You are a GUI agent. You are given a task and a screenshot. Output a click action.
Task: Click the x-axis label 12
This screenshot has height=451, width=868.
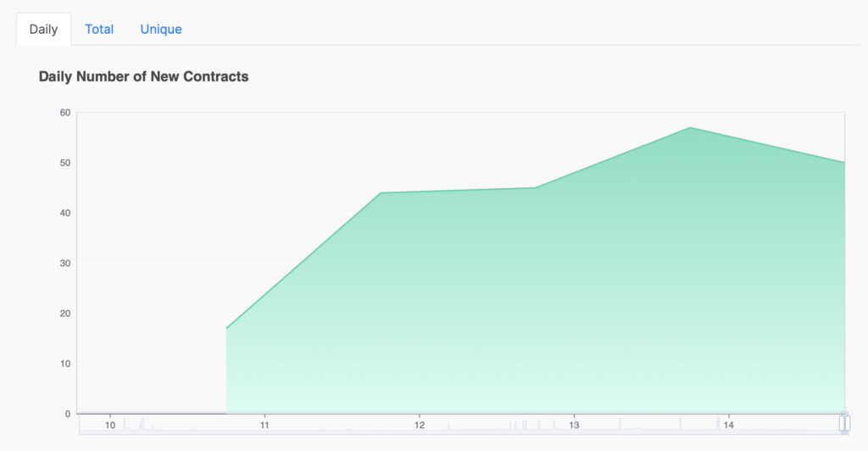(420, 426)
